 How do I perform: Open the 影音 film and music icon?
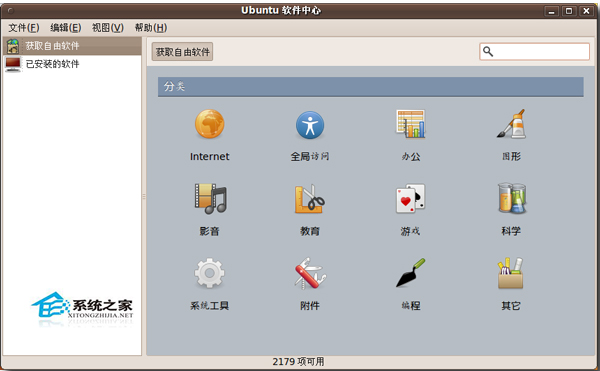point(210,198)
